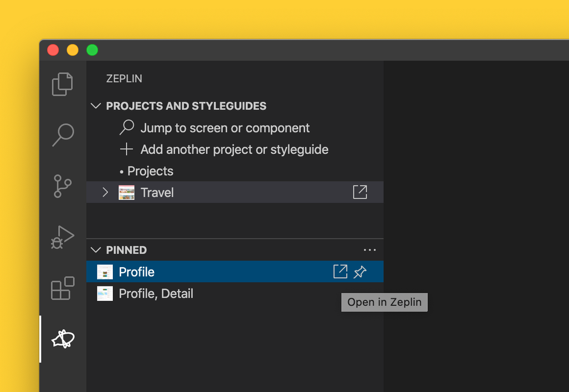Click the Zeplin bell icon in the activity bar
Viewport: 569px width, 392px height.
coord(62,339)
